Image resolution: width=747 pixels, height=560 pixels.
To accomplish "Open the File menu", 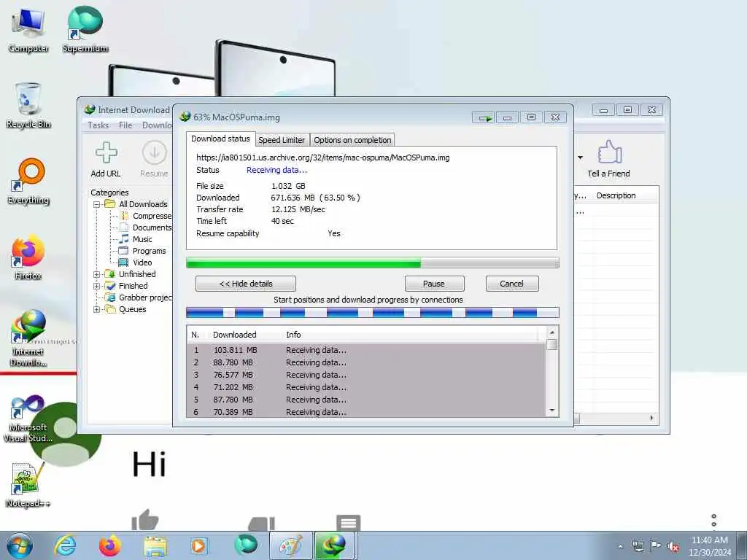I will pyautogui.click(x=125, y=125).
